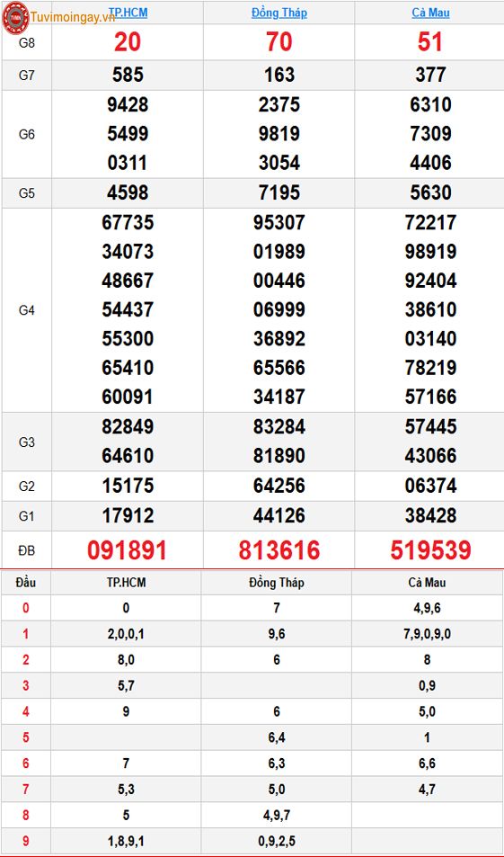The width and height of the screenshot is (504, 857).
Task: Click Cà Mau head-1 cell 7,9,0,9,0
Action: click(x=427, y=634)
